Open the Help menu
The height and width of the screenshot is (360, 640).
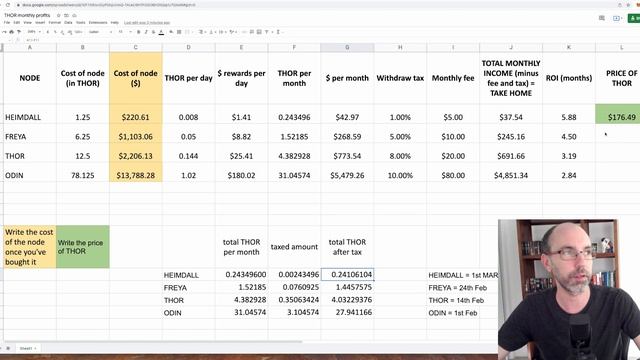(115, 22)
